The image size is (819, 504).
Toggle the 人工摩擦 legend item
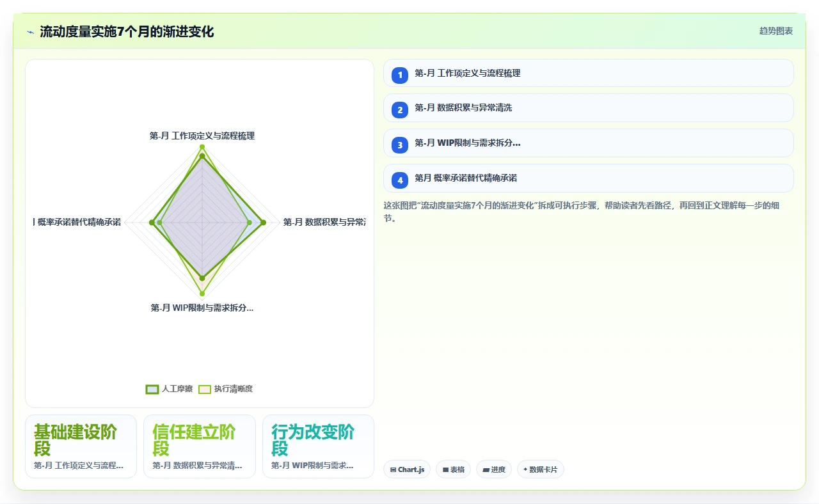[169, 389]
